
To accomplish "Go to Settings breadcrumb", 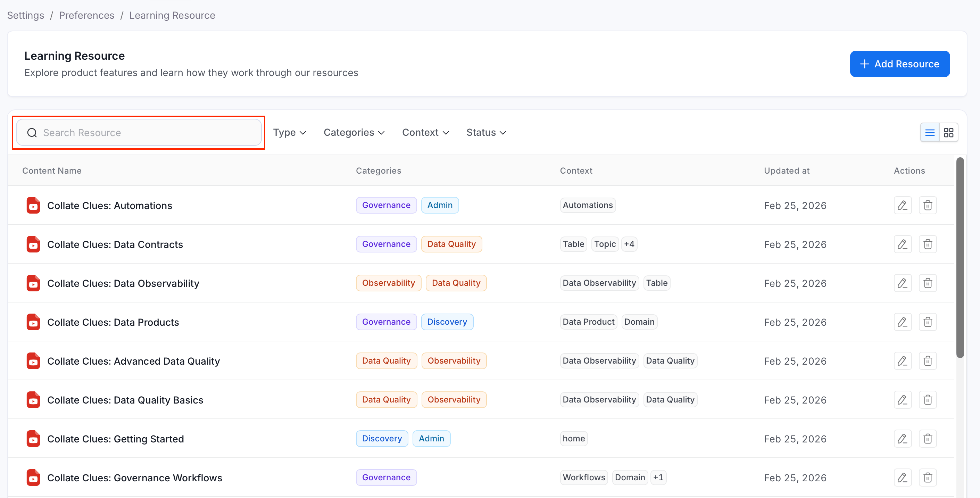I will tap(25, 15).
